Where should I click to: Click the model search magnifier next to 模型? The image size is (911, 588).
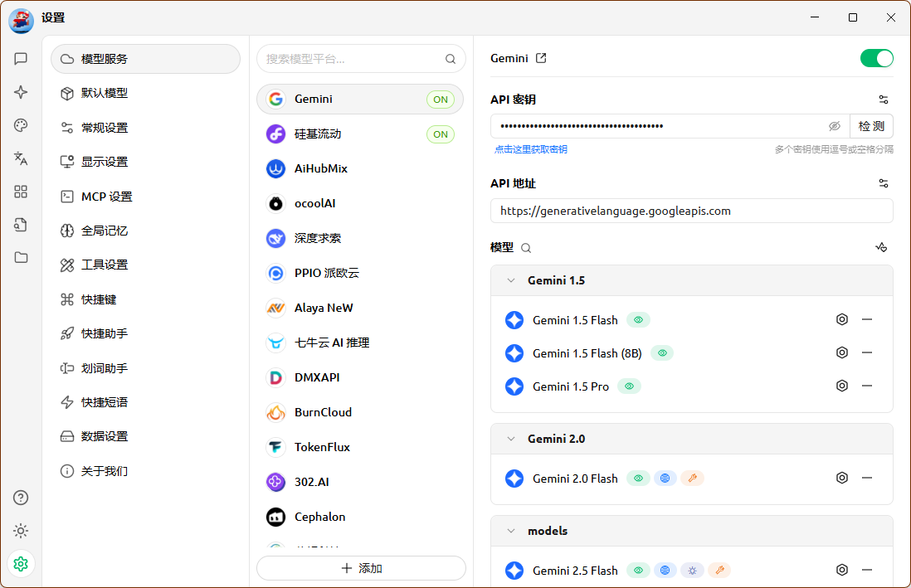pyautogui.click(x=526, y=248)
